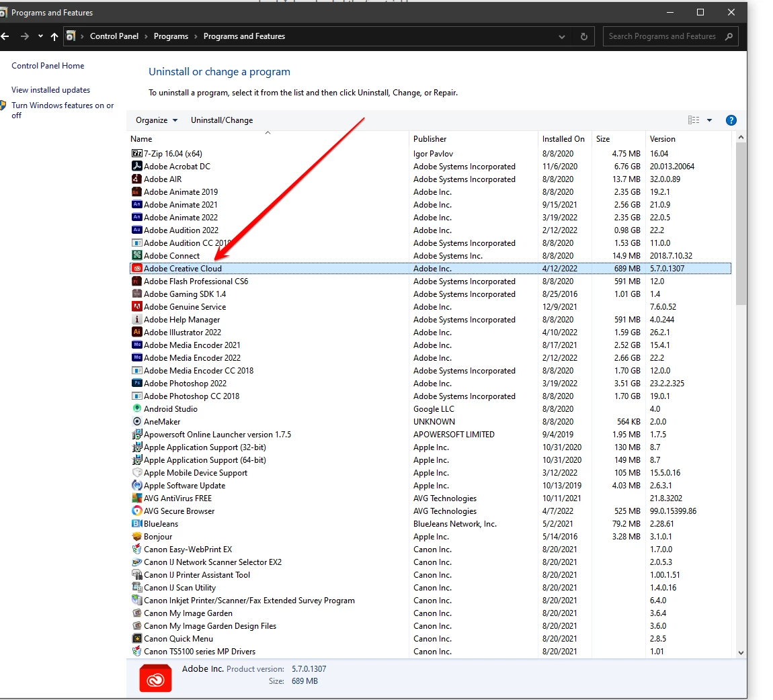Open Control Panel Home link
Viewport: 773px width, 700px height.
(48, 66)
